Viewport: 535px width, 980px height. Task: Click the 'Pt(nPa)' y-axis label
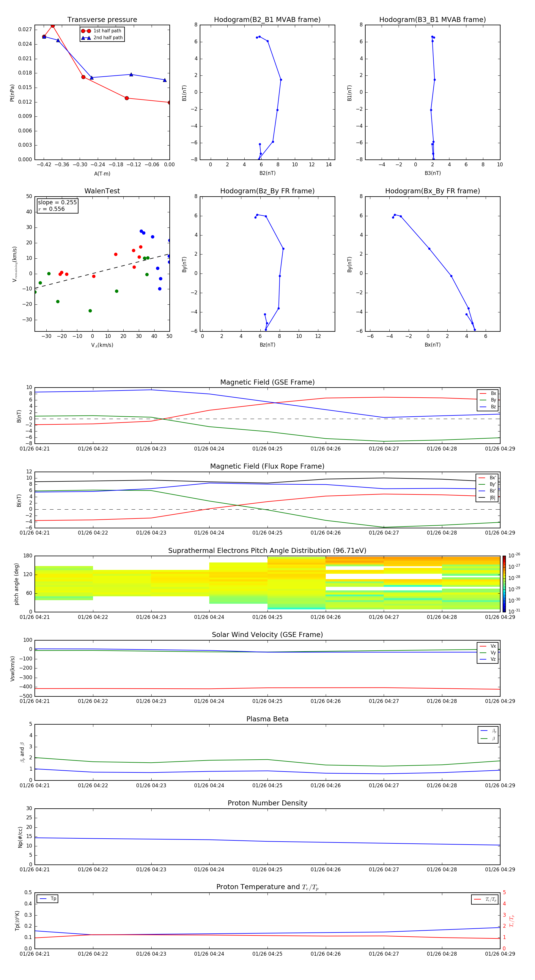coord(12,93)
